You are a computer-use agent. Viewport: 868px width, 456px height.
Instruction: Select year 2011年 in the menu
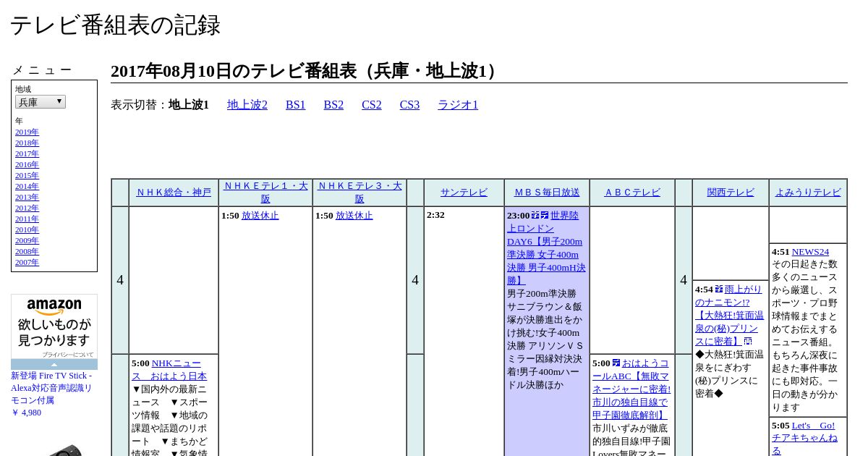[x=27, y=219]
